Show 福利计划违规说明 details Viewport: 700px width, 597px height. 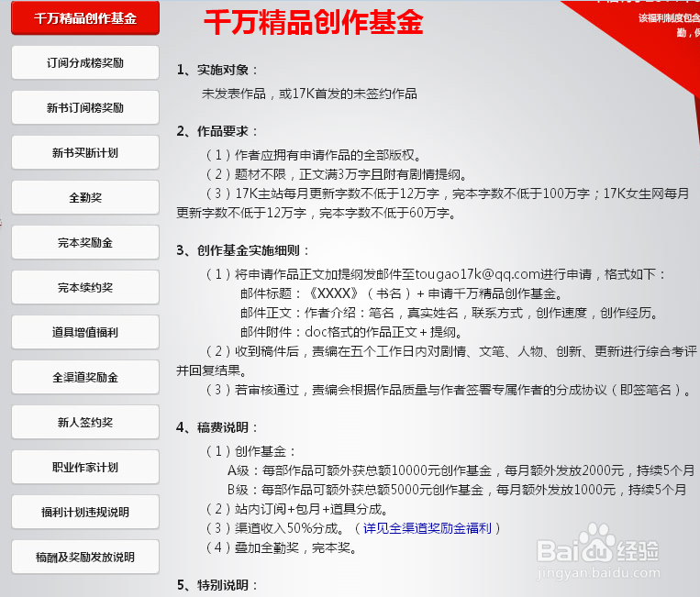[x=85, y=512]
